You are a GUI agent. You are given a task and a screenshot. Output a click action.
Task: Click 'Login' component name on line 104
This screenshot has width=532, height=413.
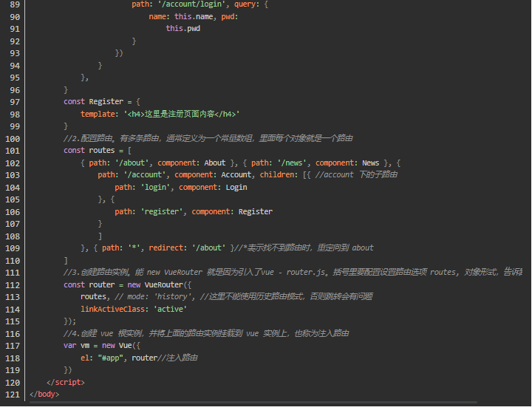(236, 187)
